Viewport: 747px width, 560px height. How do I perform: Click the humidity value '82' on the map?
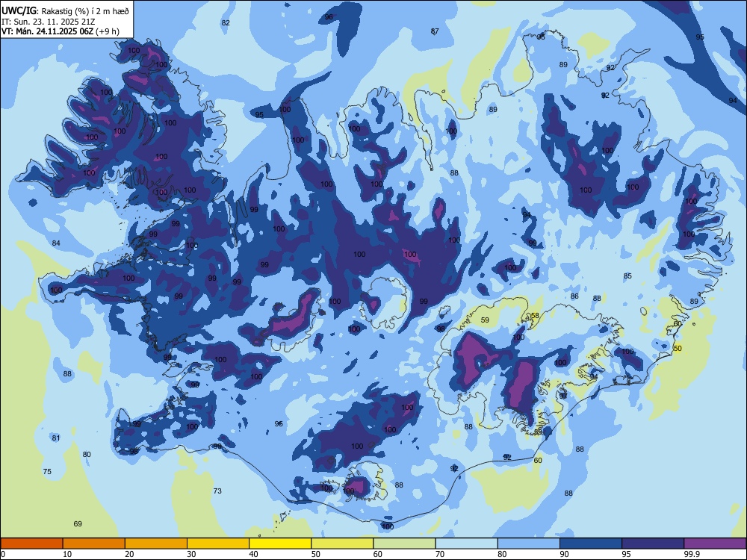226,23
